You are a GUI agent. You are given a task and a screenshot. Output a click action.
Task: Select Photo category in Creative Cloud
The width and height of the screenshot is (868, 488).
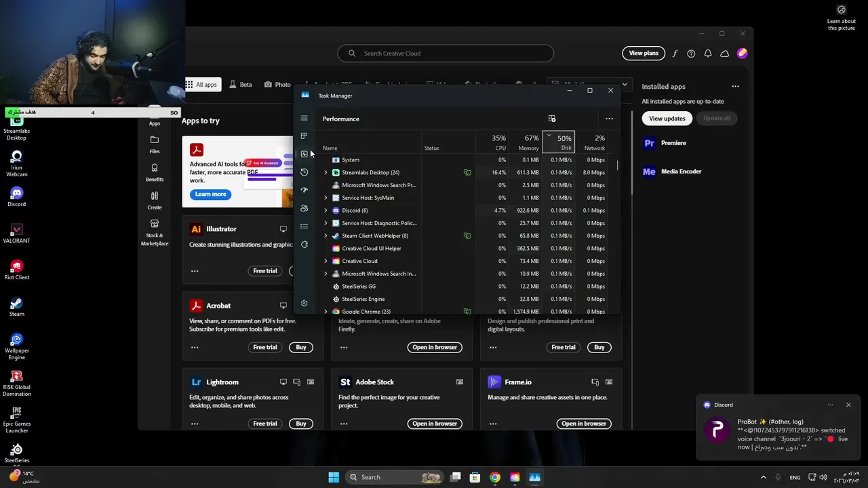point(277,85)
